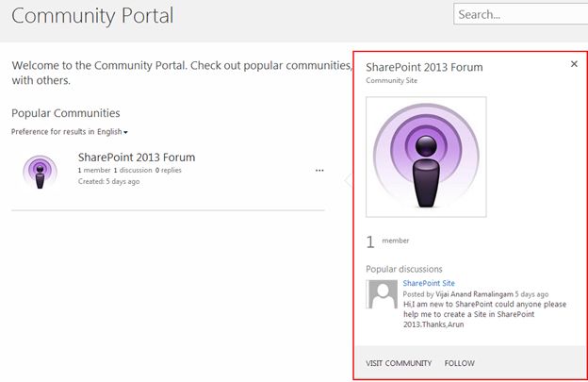Image resolution: width=588 pixels, height=382 pixels.
Task: Click the large '1 member' count in the panel
Action: tap(387, 241)
